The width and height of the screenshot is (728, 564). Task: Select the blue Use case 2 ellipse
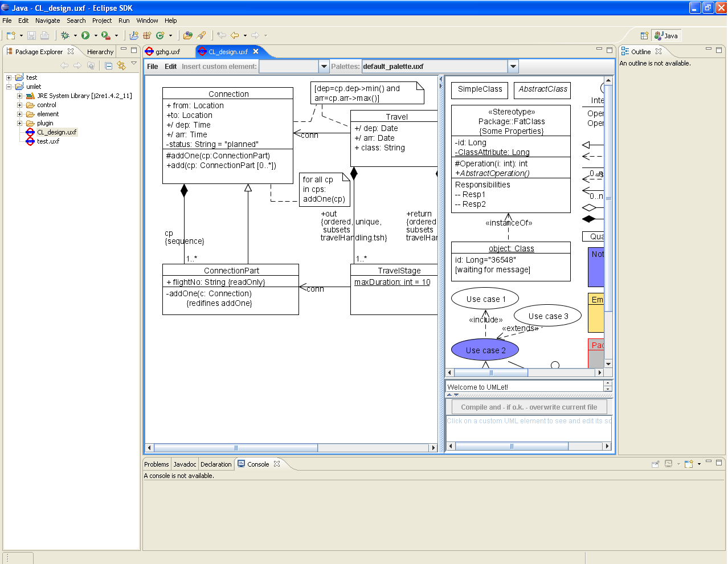point(485,350)
